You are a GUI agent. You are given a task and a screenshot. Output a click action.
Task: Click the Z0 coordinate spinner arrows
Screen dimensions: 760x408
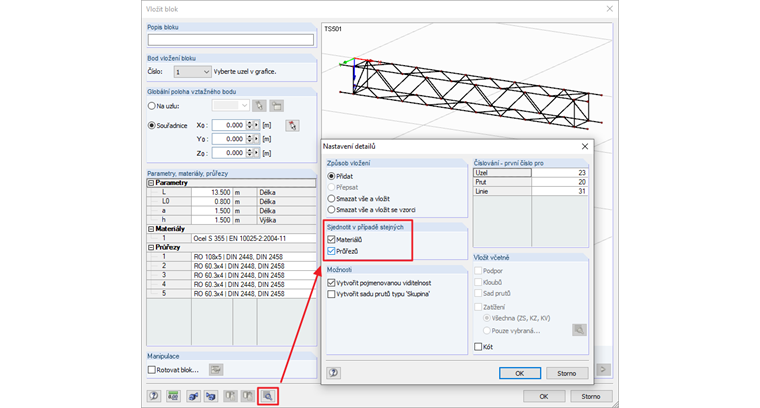tap(250, 153)
